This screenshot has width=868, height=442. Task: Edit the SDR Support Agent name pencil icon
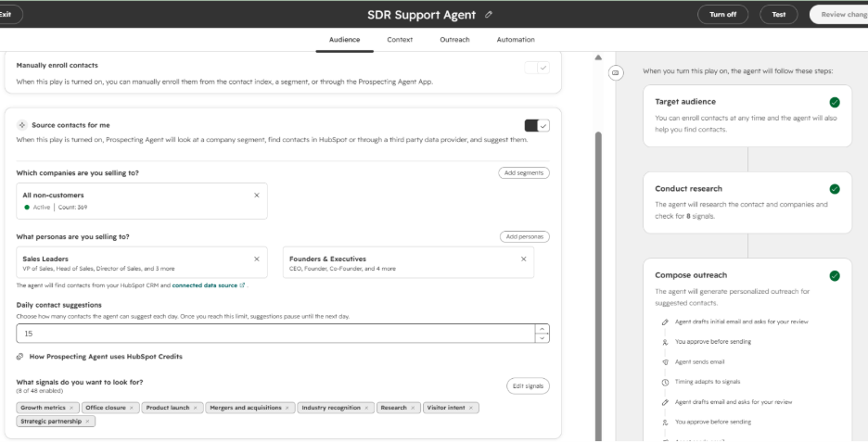[x=488, y=15]
